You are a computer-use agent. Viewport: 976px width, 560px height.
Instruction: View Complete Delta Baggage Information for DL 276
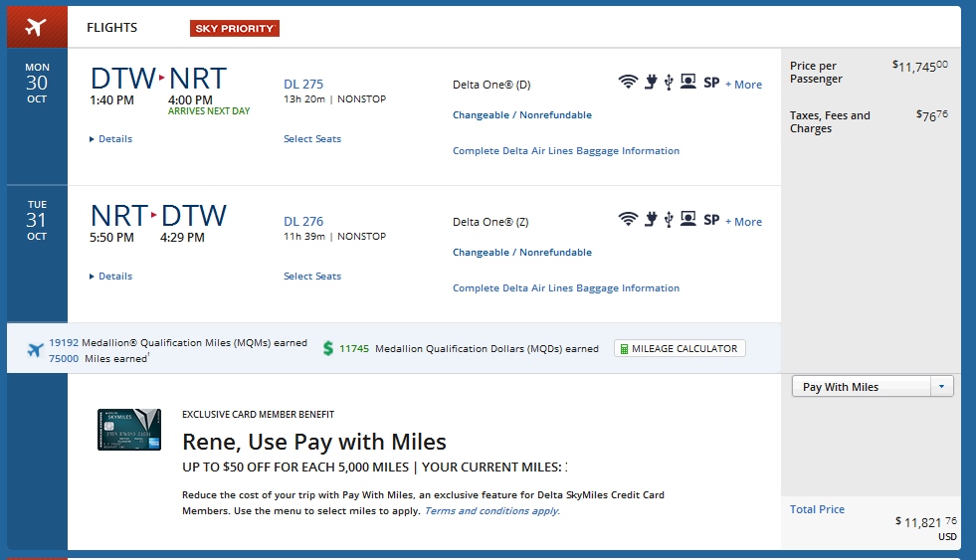[566, 288]
